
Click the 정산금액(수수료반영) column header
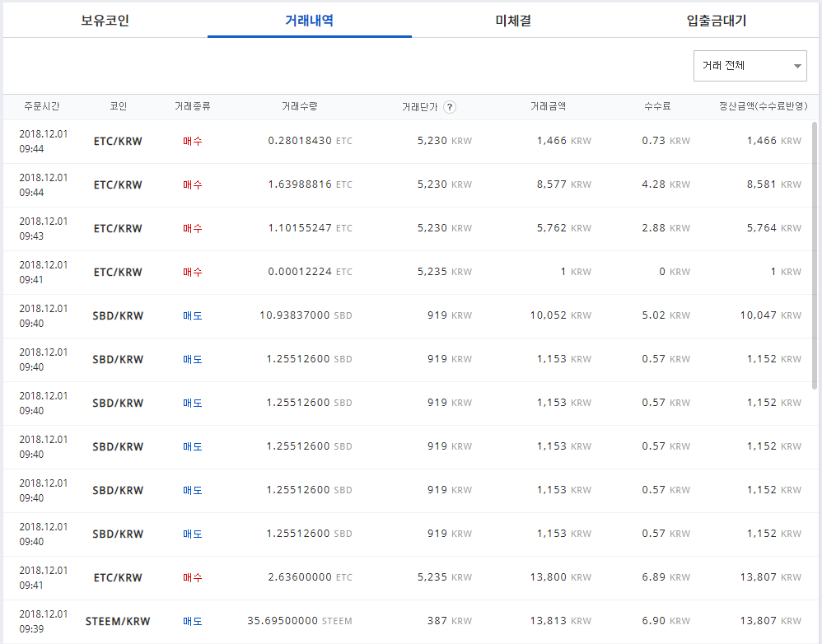[x=763, y=106]
